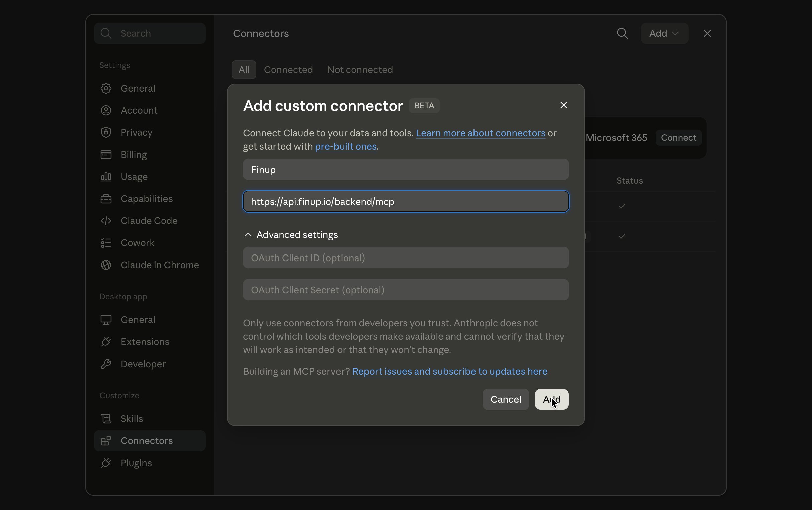Switch to the All tab
Image resolution: width=812 pixels, height=510 pixels.
coord(244,70)
